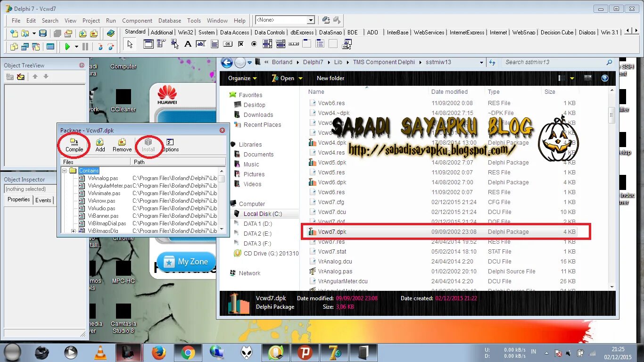The width and height of the screenshot is (644, 362).
Task: Click the New Items icon in Delphi toolbar
Action: [14, 33]
